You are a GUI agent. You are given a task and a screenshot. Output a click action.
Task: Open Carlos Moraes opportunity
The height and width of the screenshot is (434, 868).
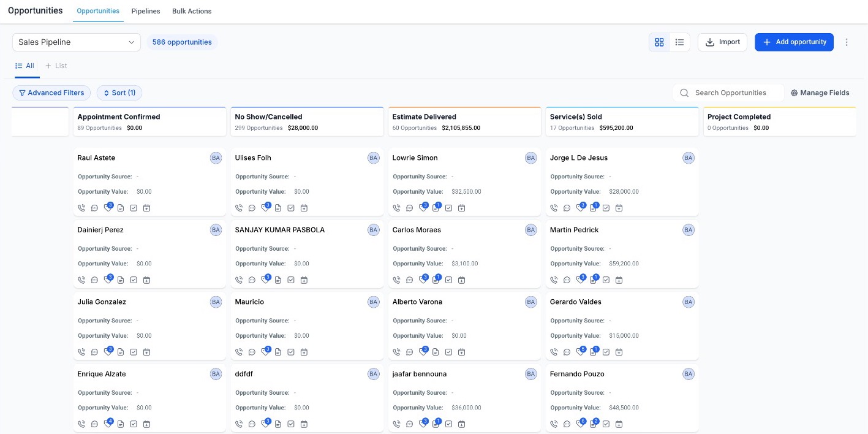click(x=417, y=230)
